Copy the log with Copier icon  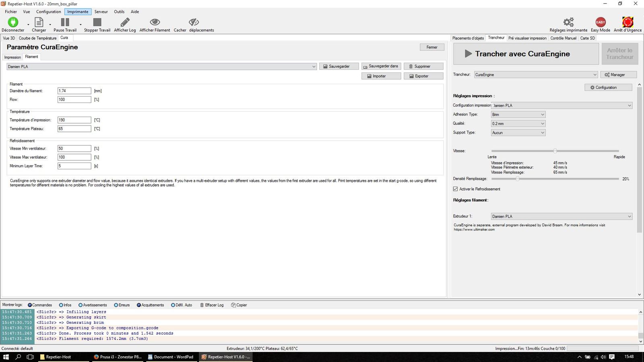233,305
